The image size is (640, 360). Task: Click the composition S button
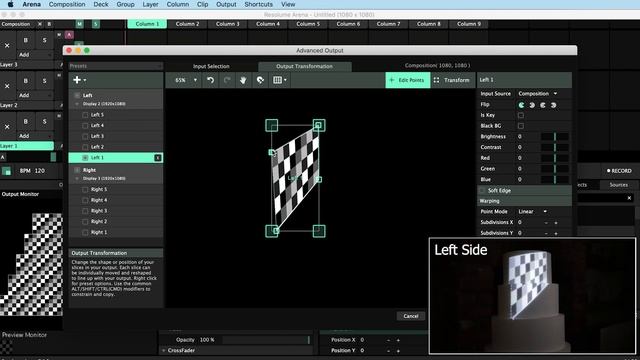(x=96, y=24)
